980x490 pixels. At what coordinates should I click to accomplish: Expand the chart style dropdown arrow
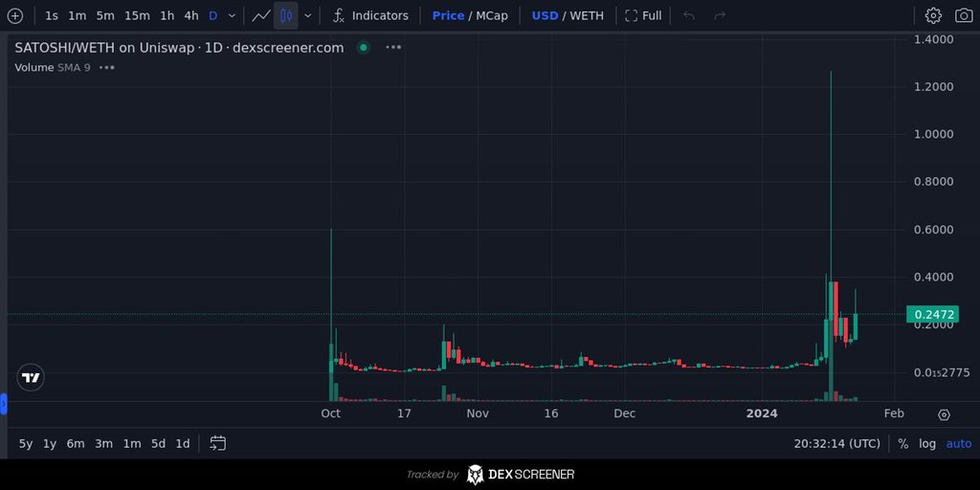307,15
